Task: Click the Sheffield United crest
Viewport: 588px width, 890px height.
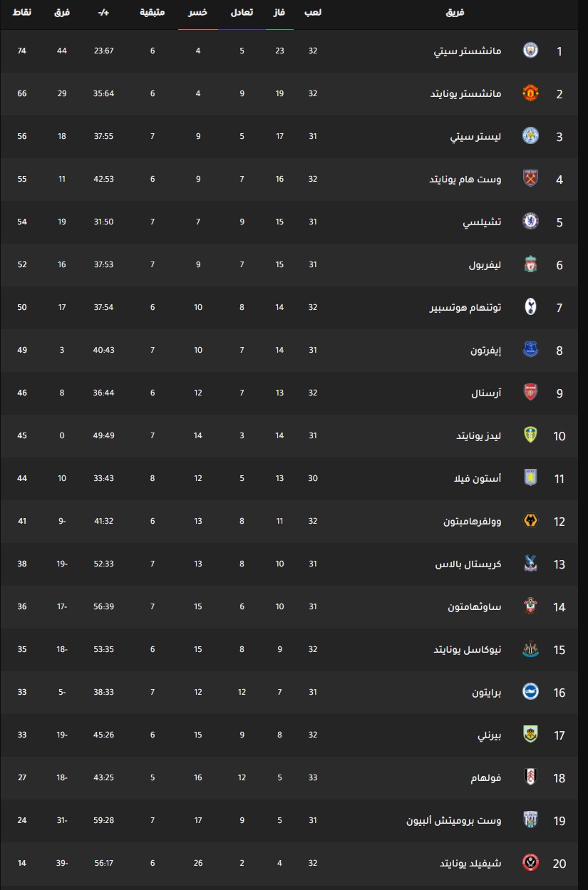Action: coord(530,863)
